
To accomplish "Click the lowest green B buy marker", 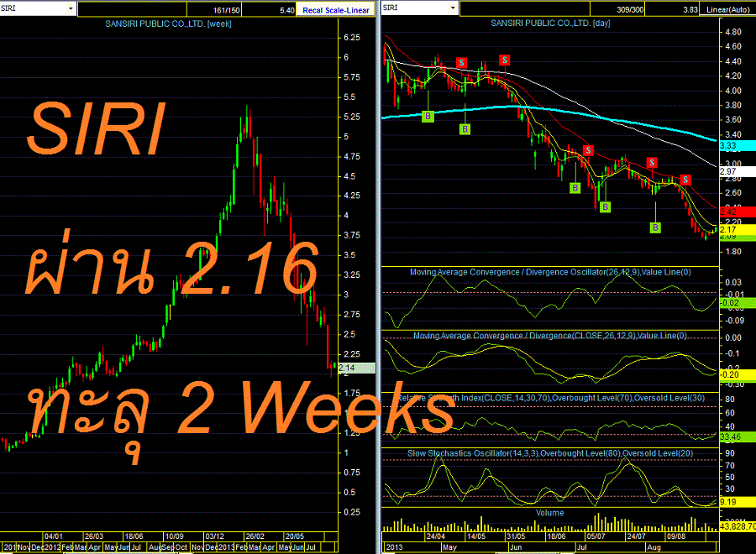I will [x=654, y=227].
